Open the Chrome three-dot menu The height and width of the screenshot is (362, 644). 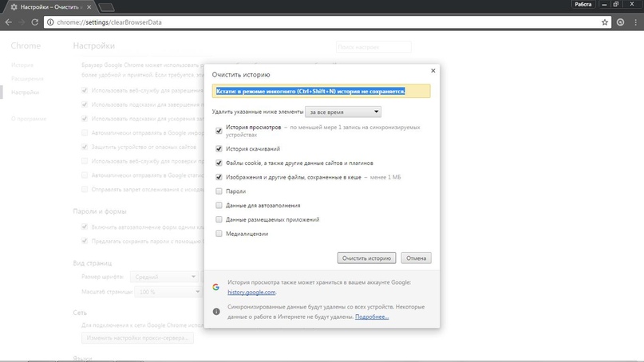coord(635,22)
